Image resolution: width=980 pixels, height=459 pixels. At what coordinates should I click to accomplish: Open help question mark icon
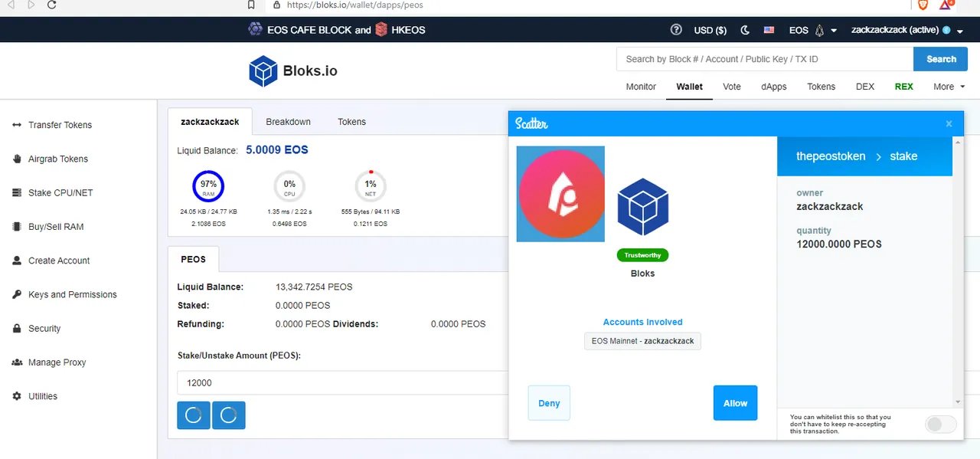click(x=676, y=30)
